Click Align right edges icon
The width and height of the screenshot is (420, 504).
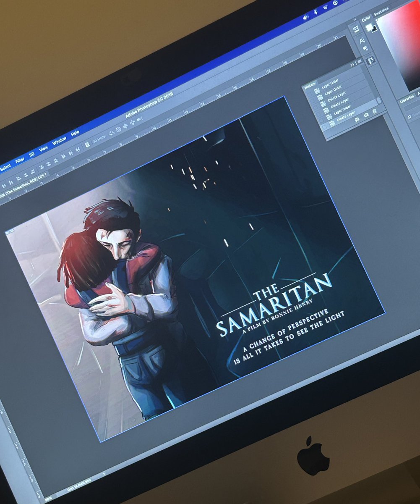[33, 171]
